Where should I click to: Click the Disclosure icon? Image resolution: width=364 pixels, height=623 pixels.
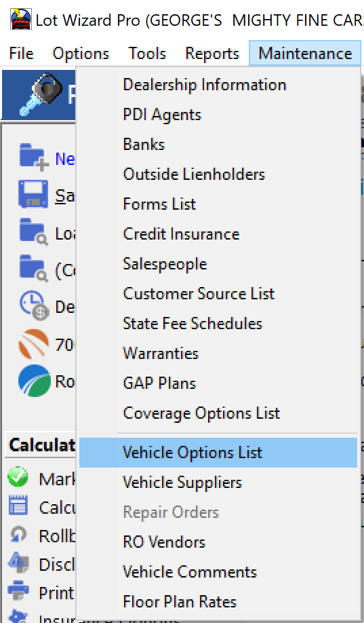tap(18, 563)
